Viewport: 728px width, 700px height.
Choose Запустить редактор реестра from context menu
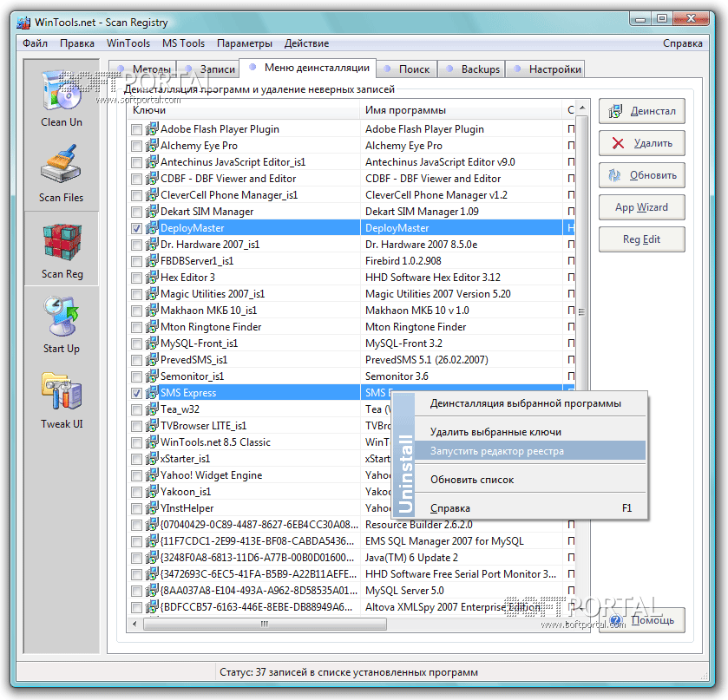click(530, 451)
